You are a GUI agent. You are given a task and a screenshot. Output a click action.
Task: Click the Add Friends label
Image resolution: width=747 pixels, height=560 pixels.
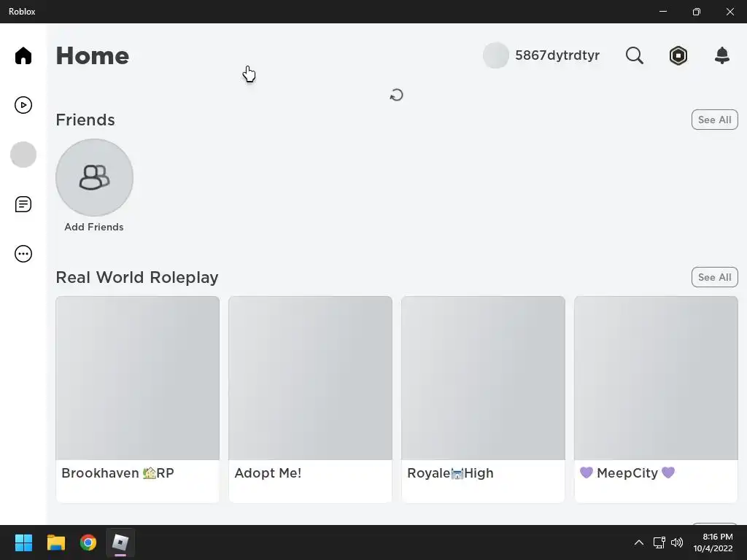94,227
